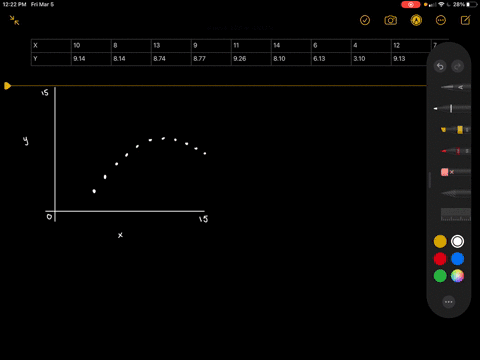
Task: Select table cell containing 9.13
Action: click(x=411, y=59)
